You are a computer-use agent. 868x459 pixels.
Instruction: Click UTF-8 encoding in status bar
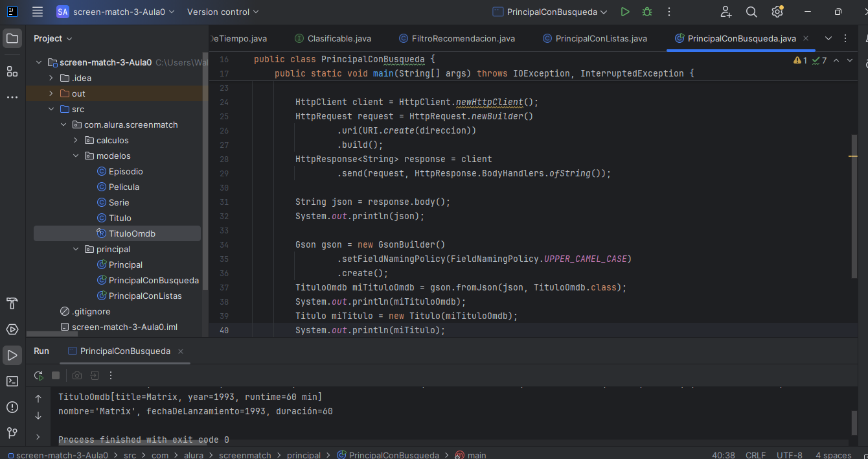point(790,455)
